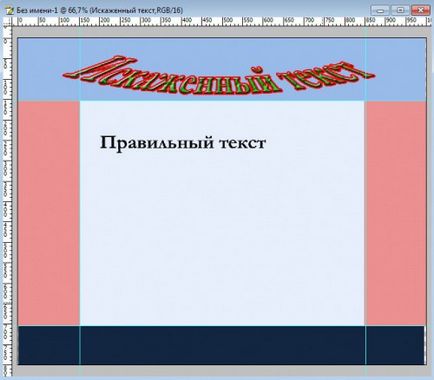The height and width of the screenshot is (380, 434).
Task: Click the dark navy footer band center
Action: (223, 345)
